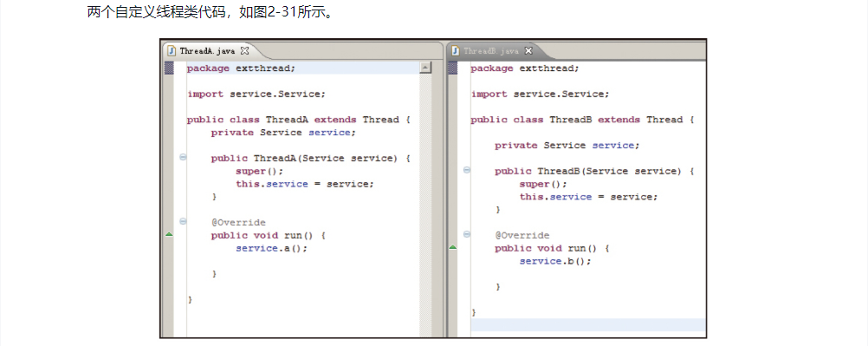Click "private Service service;" in ThreadB.java
This screenshot has height=346, width=868.
click(x=567, y=146)
